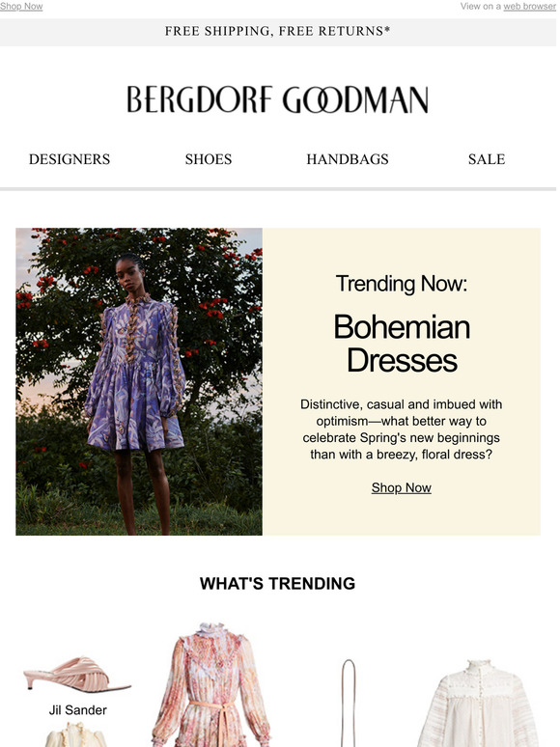Open the purple floral dress model photo

pyautogui.click(x=139, y=381)
